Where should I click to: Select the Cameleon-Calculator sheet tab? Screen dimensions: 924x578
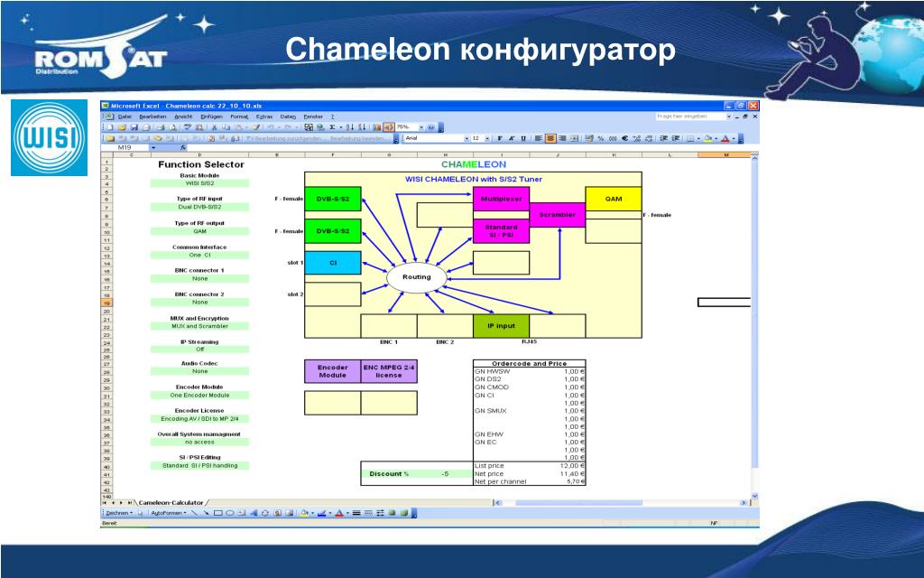click(x=171, y=502)
